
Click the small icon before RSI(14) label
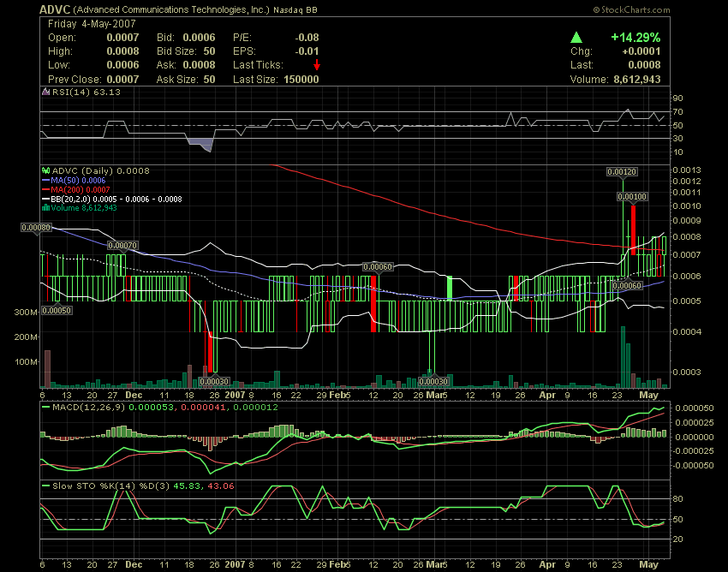pos(45,92)
